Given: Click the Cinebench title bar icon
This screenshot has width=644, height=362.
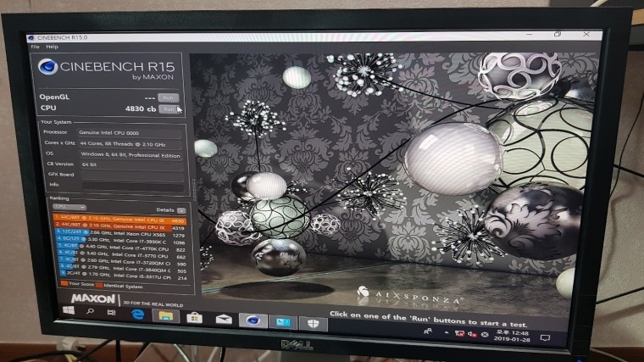Looking at the screenshot, I should click(31, 38).
